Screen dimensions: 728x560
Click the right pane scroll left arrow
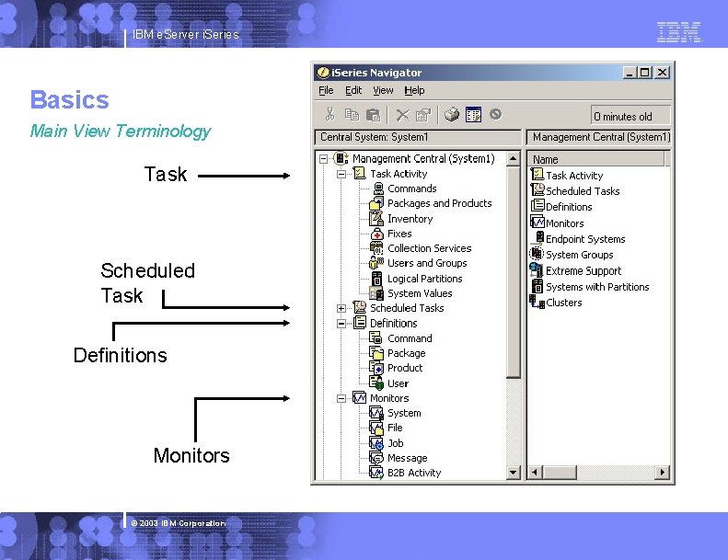(535, 473)
